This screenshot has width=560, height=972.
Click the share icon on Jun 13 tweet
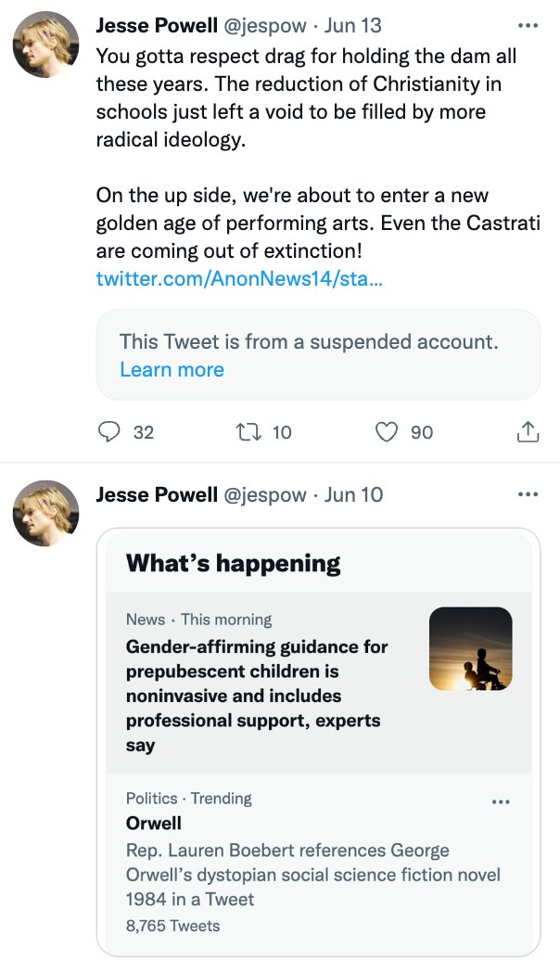click(528, 431)
